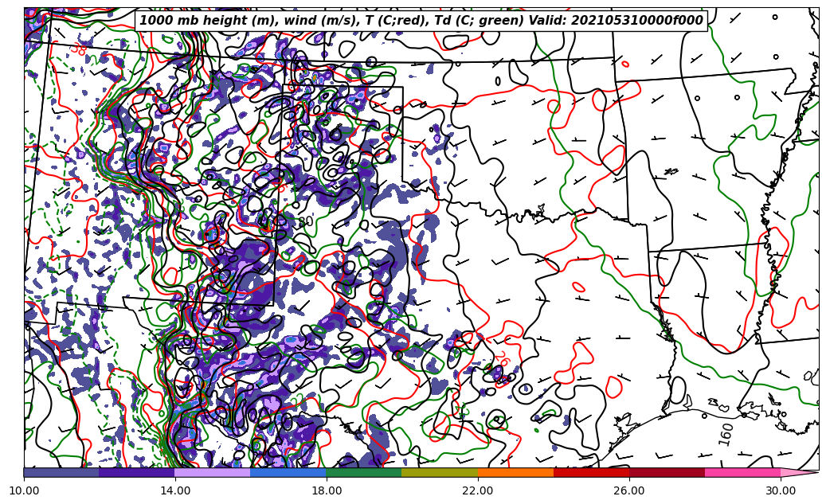Click the 160 height contour label
Image resolution: width=826 pixels, height=504 pixels.
pyautogui.click(x=726, y=435)
